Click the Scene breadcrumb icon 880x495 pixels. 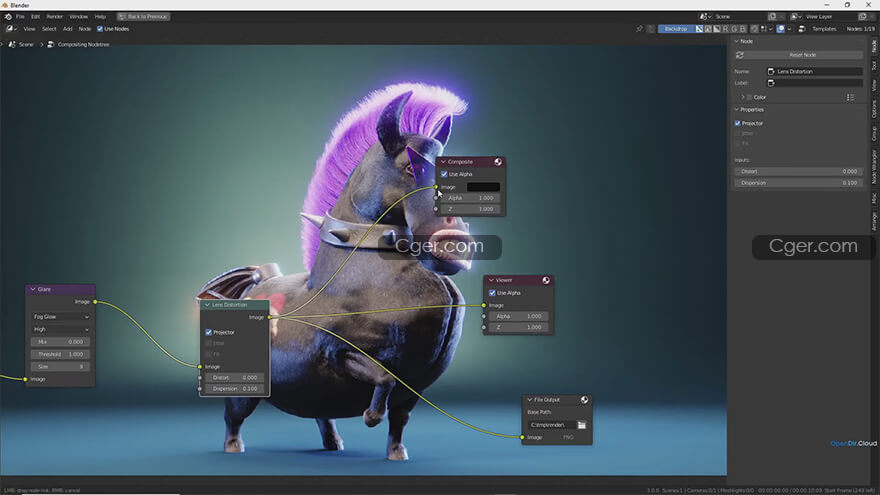point(12,44)
